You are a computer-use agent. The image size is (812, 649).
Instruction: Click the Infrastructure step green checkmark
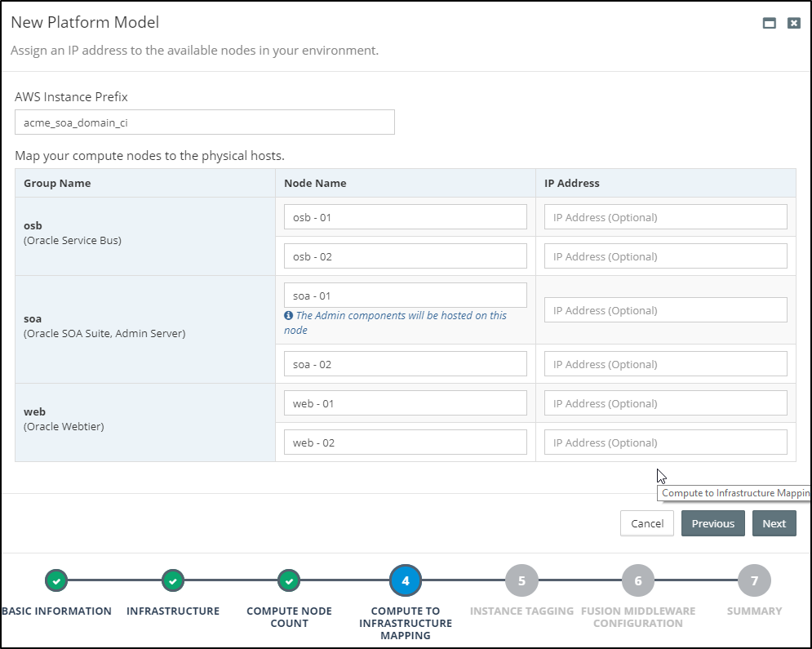coord(173,580)
